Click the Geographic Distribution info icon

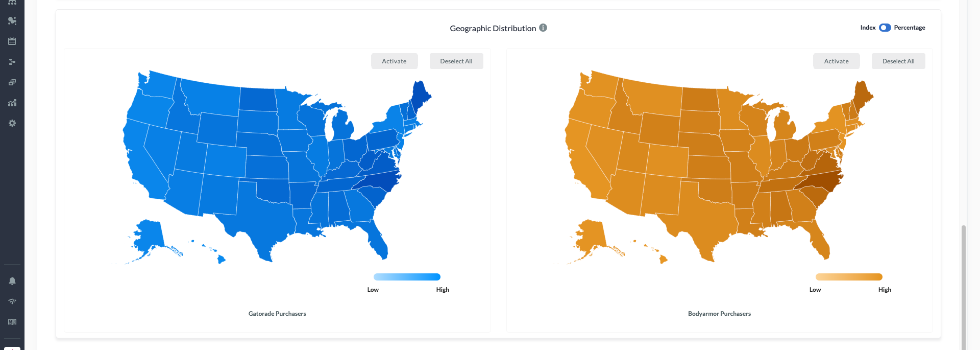click(x=543, y=28)
